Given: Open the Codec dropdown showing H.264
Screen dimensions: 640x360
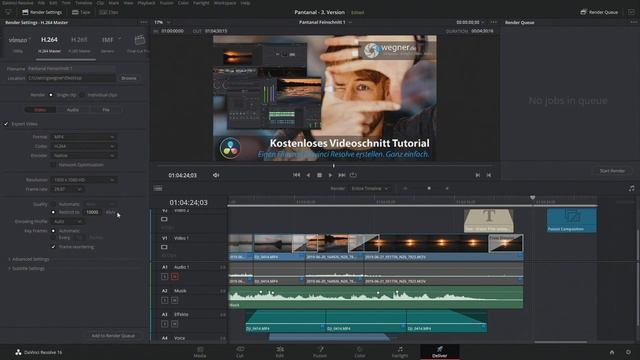Looking at the screenshot, I should click(84, 146).
